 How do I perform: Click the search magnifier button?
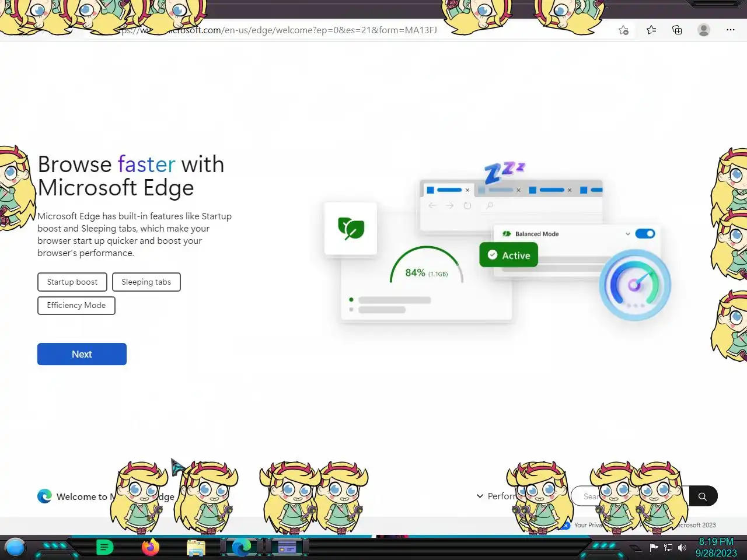(703, 496)
